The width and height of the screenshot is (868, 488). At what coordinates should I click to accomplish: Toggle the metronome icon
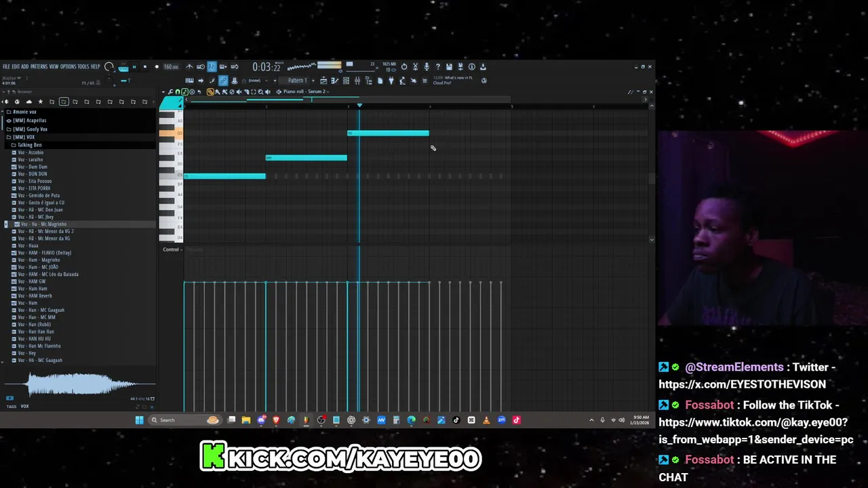tap(189, 66)
